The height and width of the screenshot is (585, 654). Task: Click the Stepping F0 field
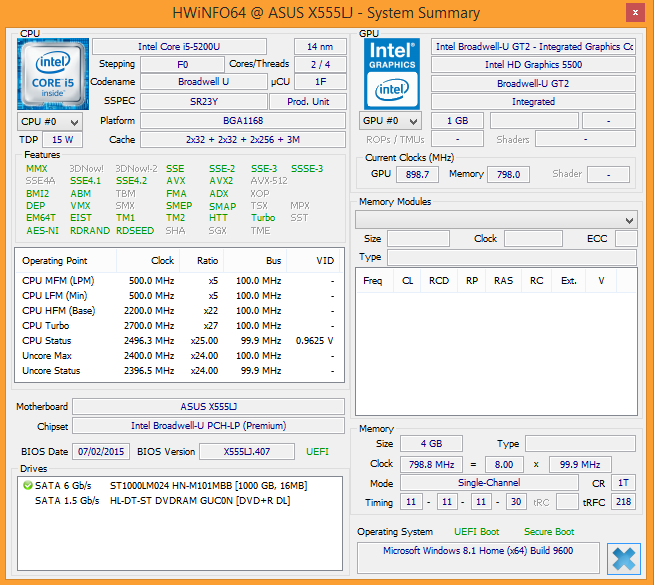(x=183, y=65)
